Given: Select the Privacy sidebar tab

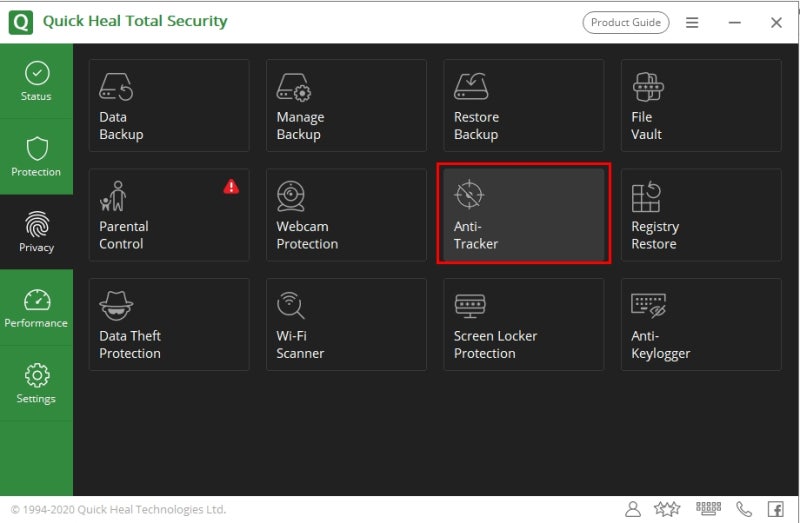Looking at the screenshot, I should coord(36,232).
